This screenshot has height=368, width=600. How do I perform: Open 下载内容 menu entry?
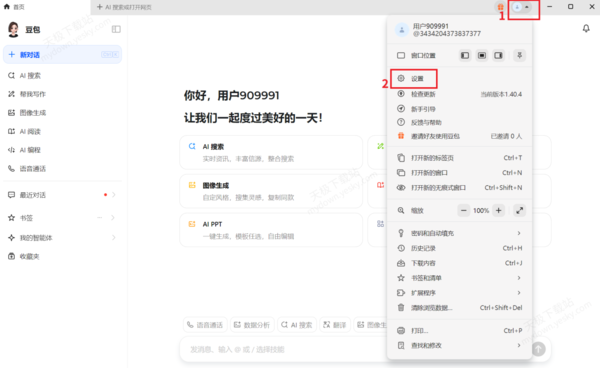tap(459, 263)
